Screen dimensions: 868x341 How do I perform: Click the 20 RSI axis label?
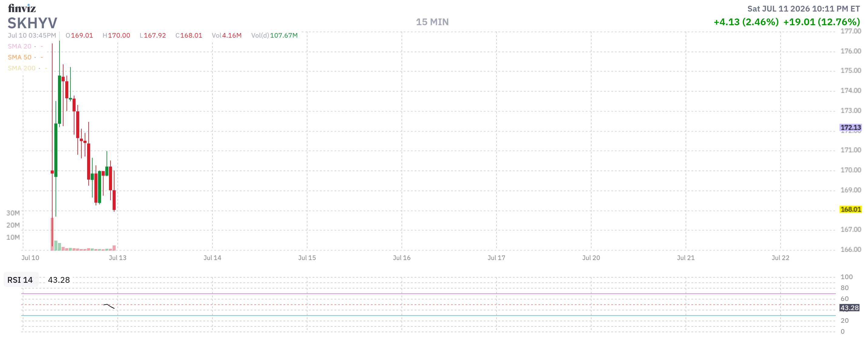coord(844,320)
